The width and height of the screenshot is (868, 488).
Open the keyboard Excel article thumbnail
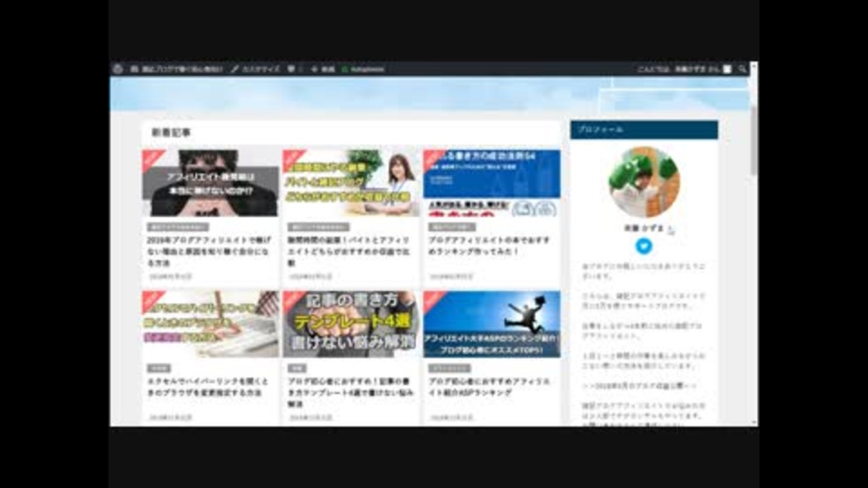pyautogui.click(x=211, y=324)
